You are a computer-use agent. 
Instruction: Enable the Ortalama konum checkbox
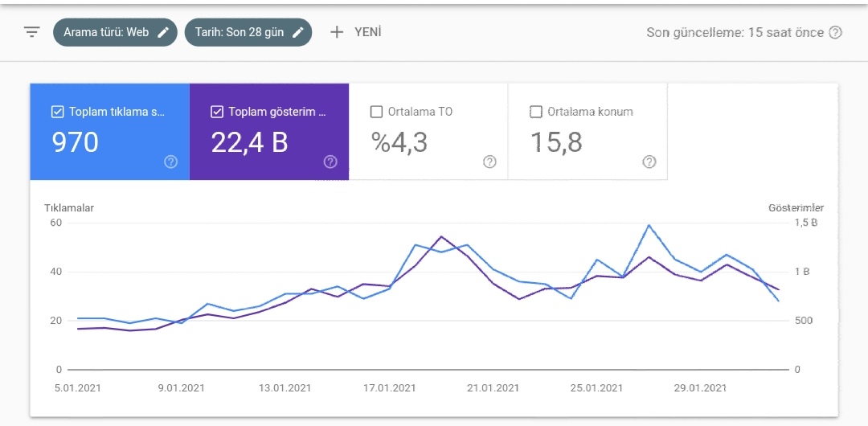coord(535,112)
